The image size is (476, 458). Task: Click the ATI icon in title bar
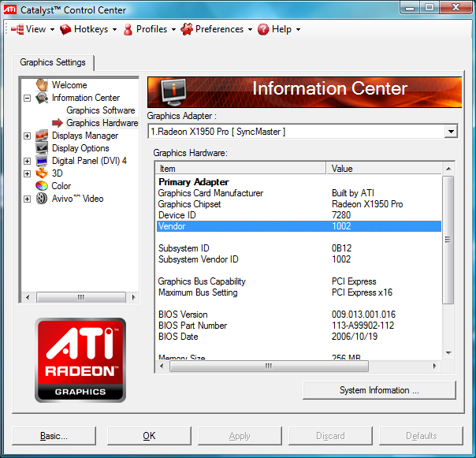(x=10, y=9)
